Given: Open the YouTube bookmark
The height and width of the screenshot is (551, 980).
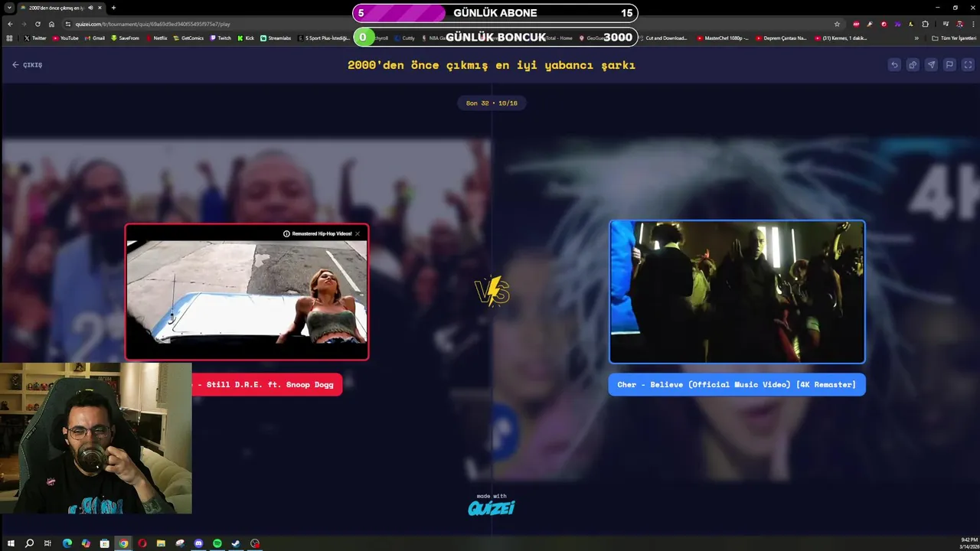Looking at the screenshot, I should point(66,37).
